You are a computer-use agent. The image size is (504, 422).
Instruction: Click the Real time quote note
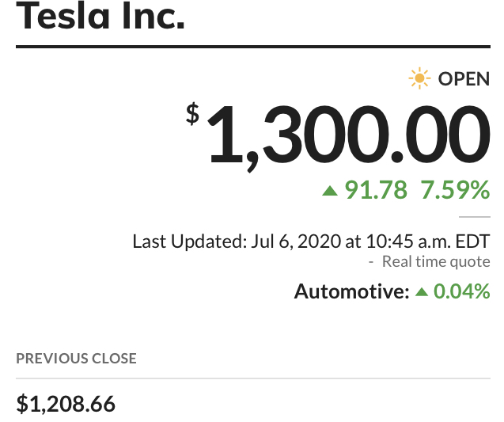[436, 261]
